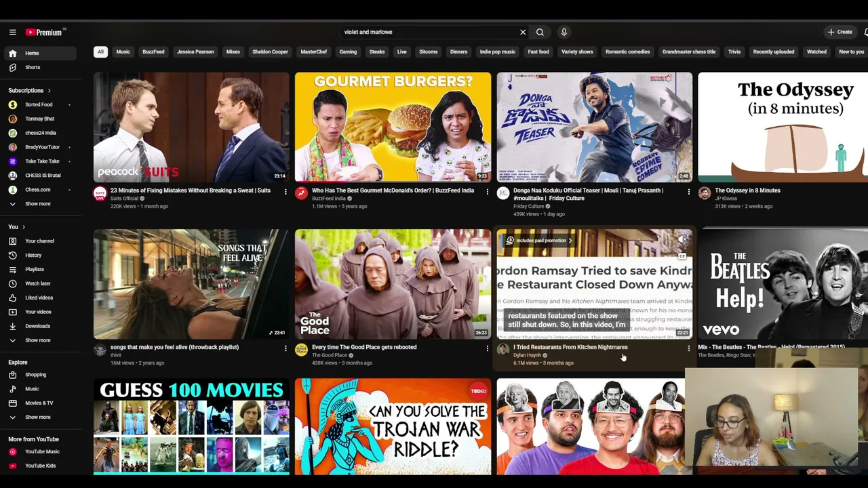Select the Romantic comedies filter chip

pos(627,52)
